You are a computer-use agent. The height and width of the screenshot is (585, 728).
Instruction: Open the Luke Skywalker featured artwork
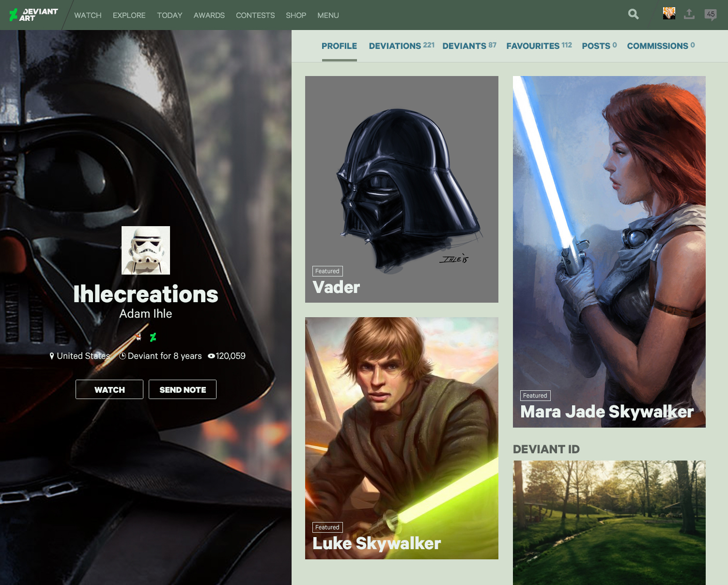[x=402, y=438]
